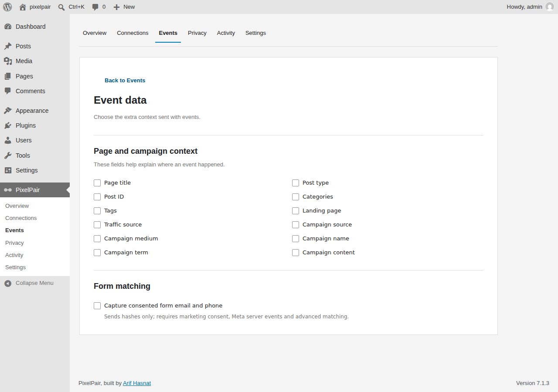Switch to the Connections tab

(x=133, y=33)
